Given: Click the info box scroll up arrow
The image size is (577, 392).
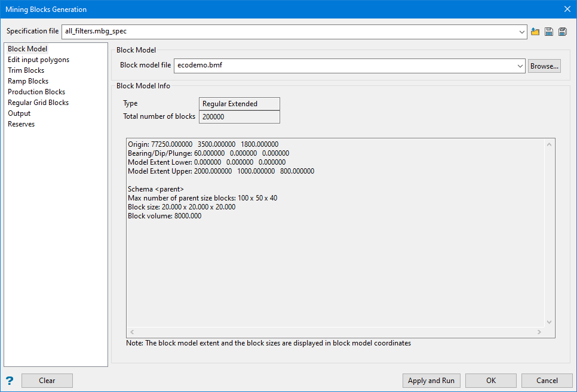Looking at the screenshot, I should (x=549, y=144).
